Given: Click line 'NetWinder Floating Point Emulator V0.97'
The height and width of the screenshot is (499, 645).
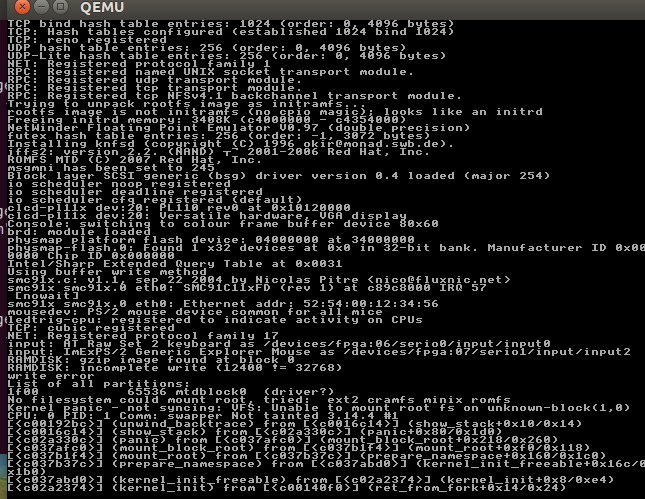Looking at the screenshot, I should (x=238, y=128).
